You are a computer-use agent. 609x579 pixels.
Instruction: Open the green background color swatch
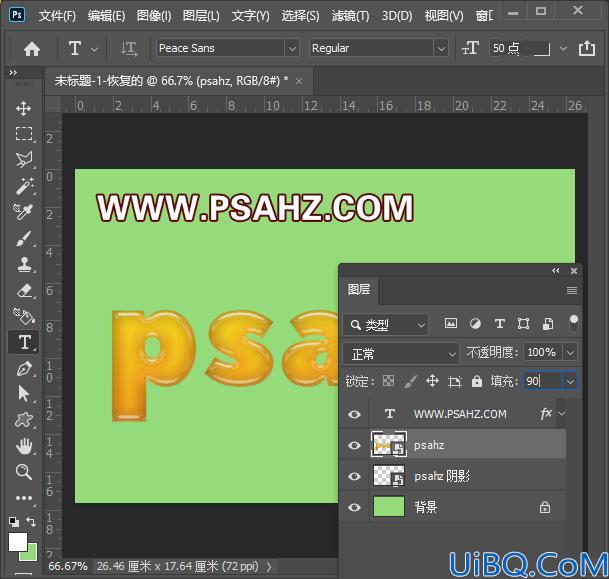[x=31, y=553]
